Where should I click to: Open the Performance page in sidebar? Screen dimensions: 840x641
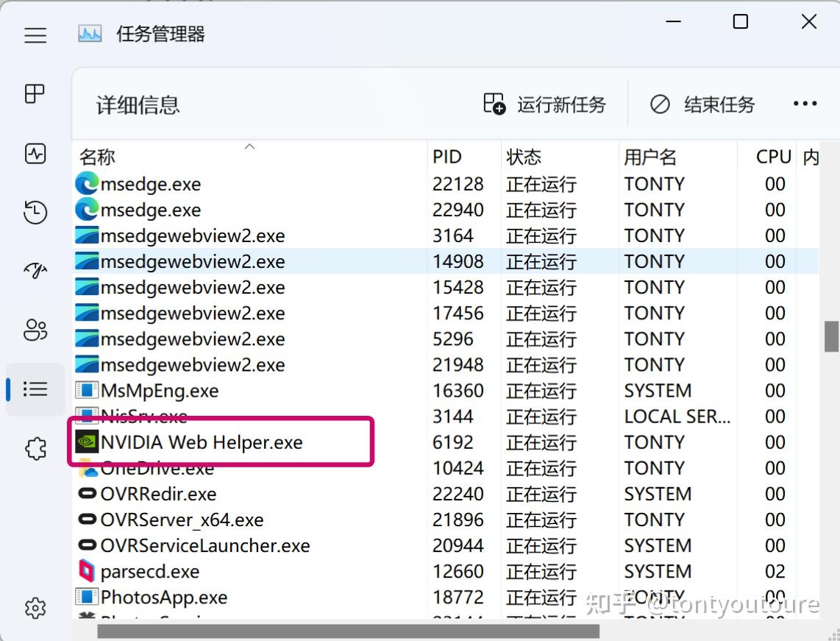pos(35,154)
